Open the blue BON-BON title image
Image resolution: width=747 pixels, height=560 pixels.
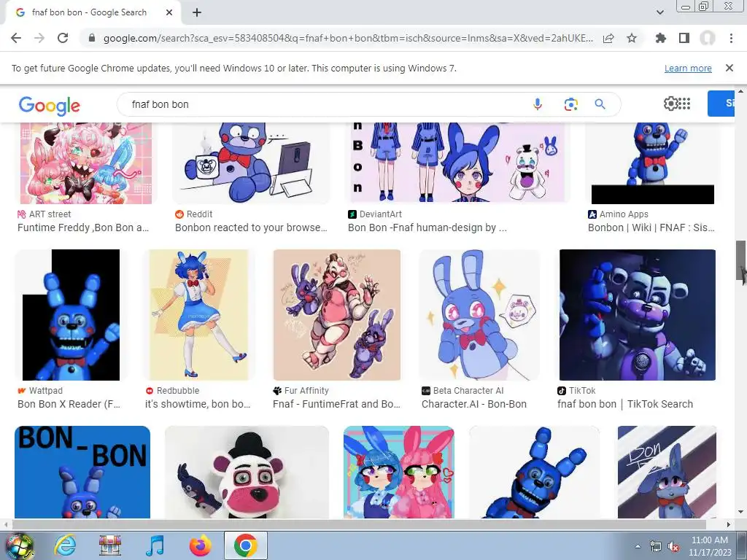tap(82, 472)
